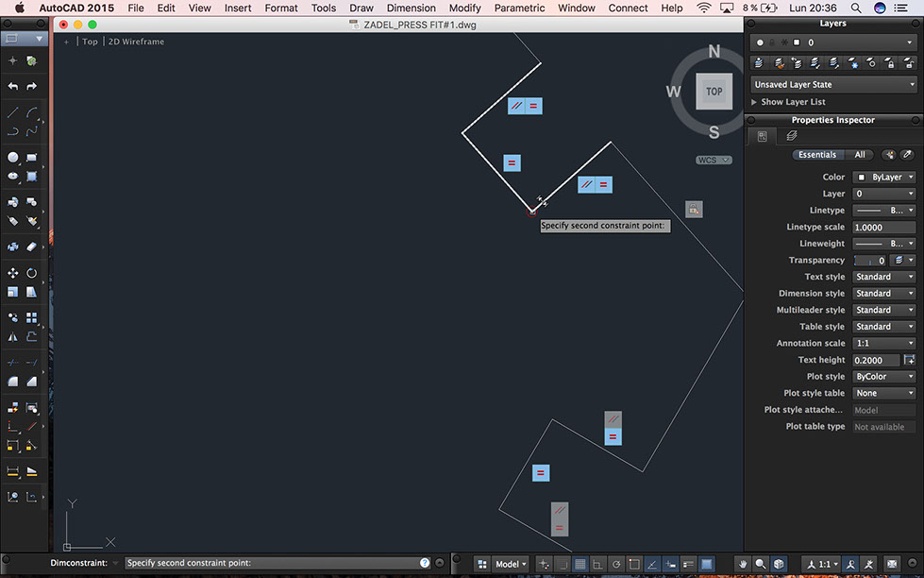This screenshot has width=924, height=578.
Task: Select the Arc drawing tool
Action: coord(32,112)
